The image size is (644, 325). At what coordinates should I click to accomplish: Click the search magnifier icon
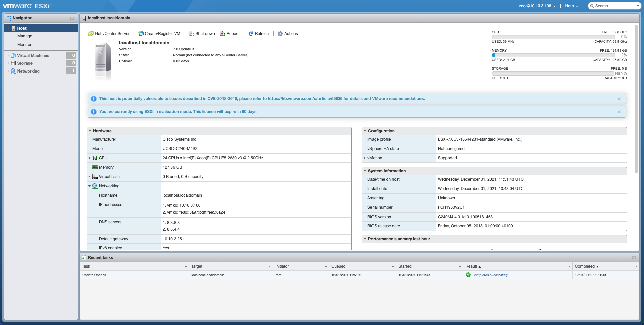coord(592,6)
